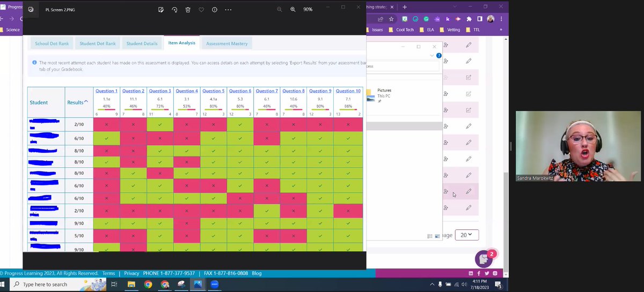
Task: Open the chat widget with 2 notifications
Action: 484,259
